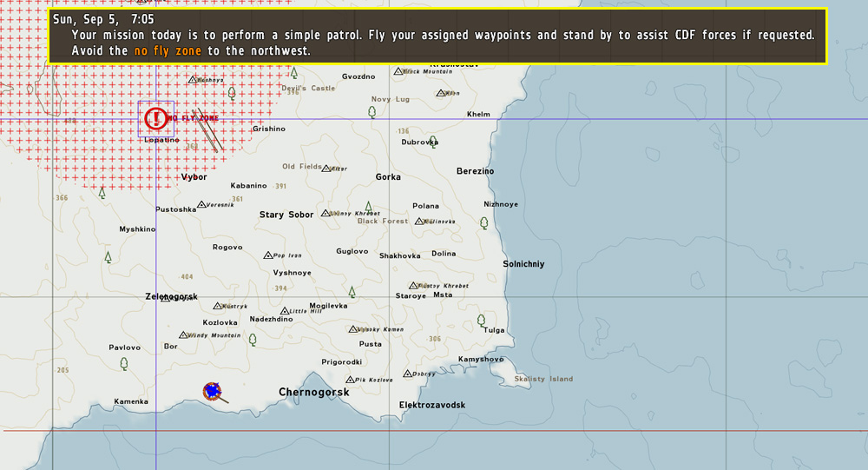This screenshot has height=470, width=868.
Task: Click the Old Fields area label
Action: (x=302, y=166)
